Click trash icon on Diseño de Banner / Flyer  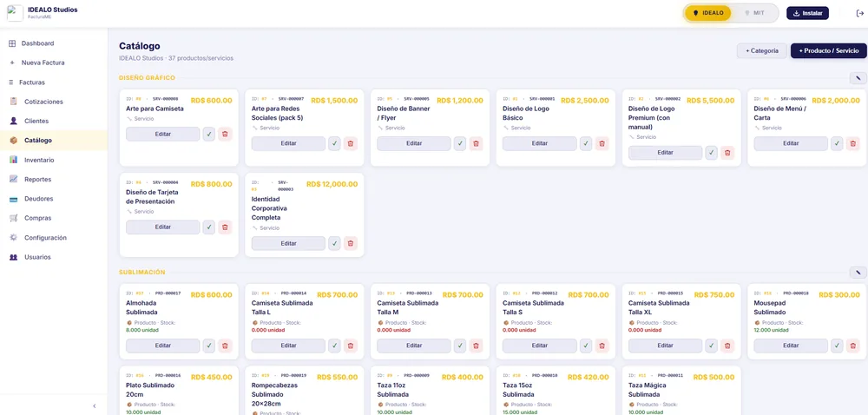tap(476, 144)
